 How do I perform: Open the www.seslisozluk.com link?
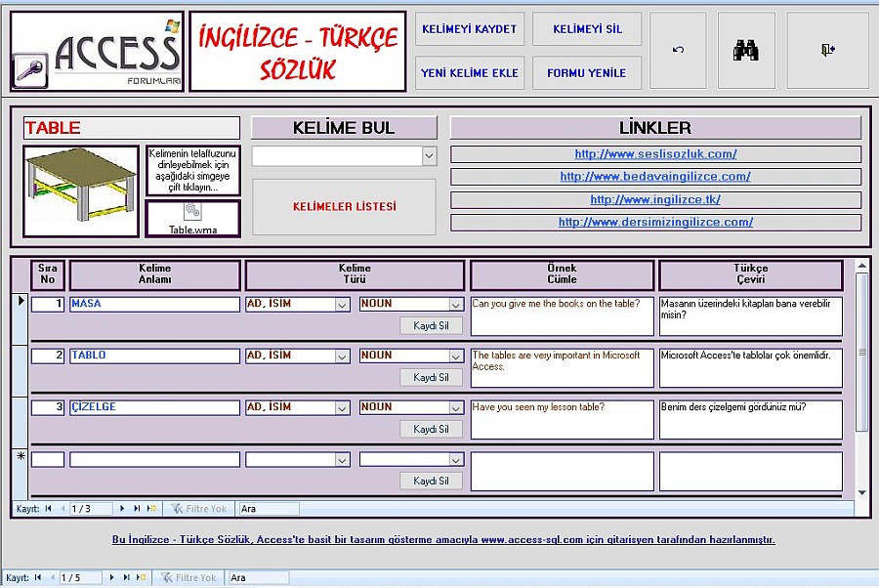(x=655, y=154)
